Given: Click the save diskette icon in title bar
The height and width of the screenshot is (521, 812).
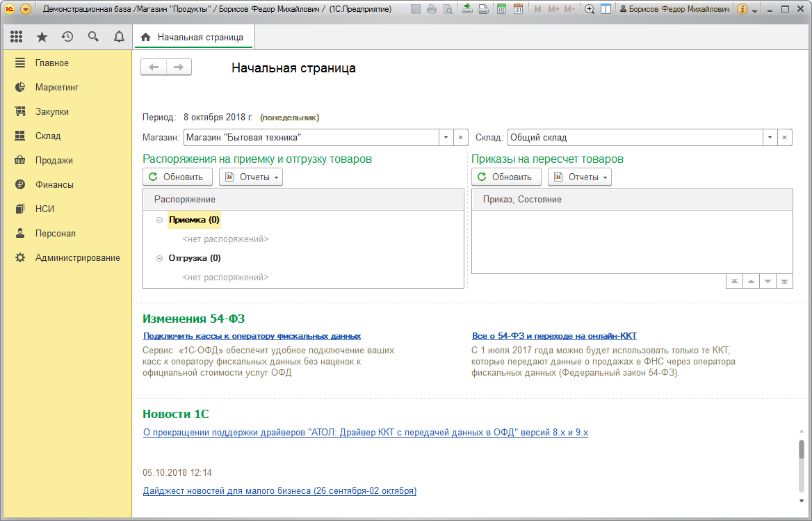Looking at the screenshot, I should tap(416, 9).
